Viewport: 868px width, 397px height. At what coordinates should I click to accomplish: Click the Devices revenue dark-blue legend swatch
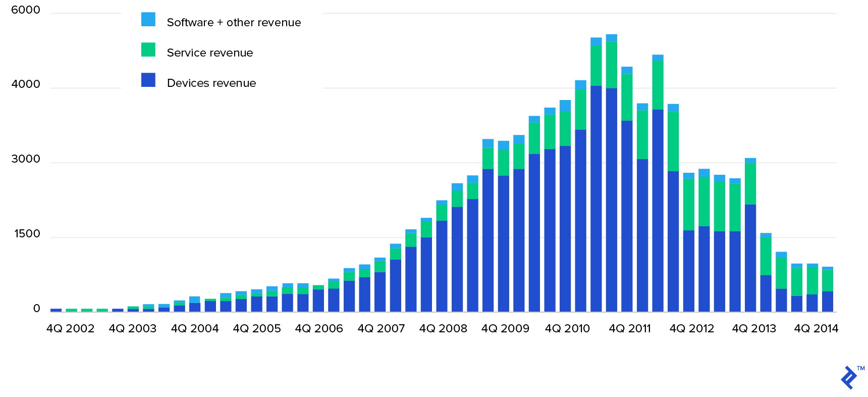coord(148,80)
